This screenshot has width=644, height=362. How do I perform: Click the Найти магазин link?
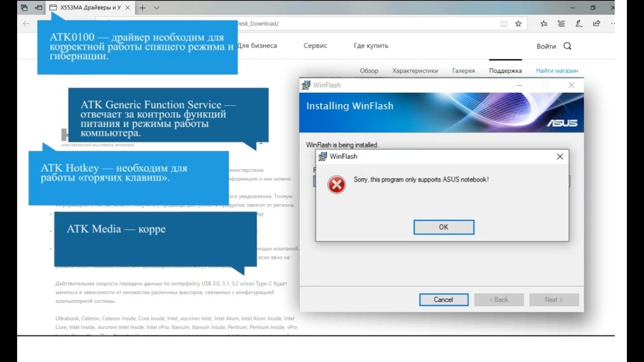tap(557, 71)
